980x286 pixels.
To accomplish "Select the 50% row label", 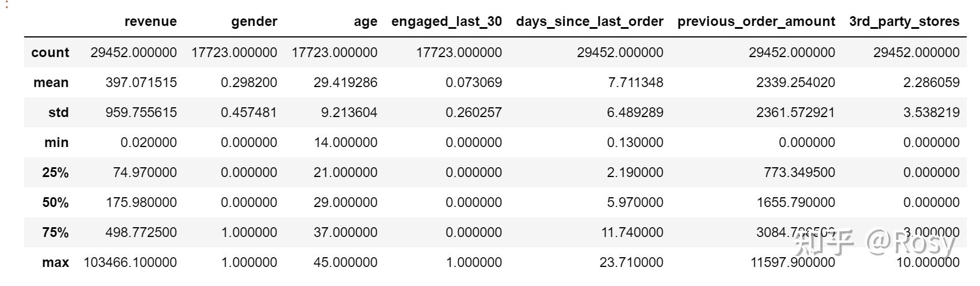I will click(x=55, y=202).
